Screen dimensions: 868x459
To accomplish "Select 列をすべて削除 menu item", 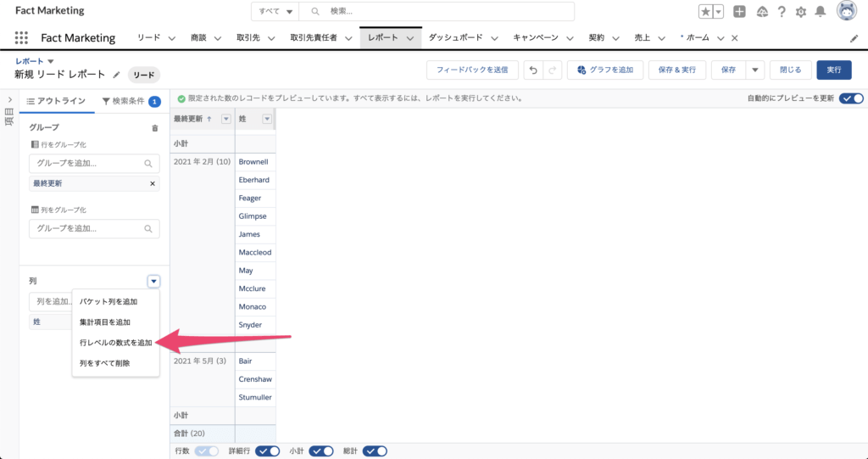I will point(115,363).
